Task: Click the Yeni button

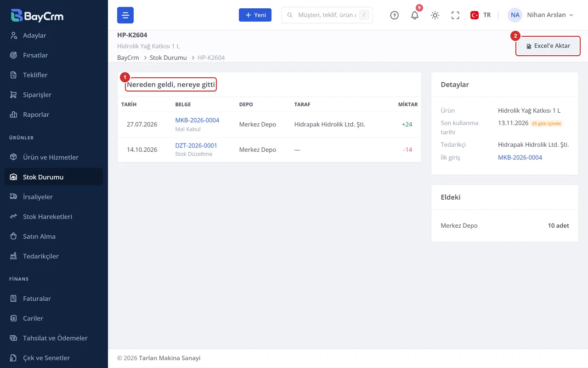Action: tap(255, 15)
